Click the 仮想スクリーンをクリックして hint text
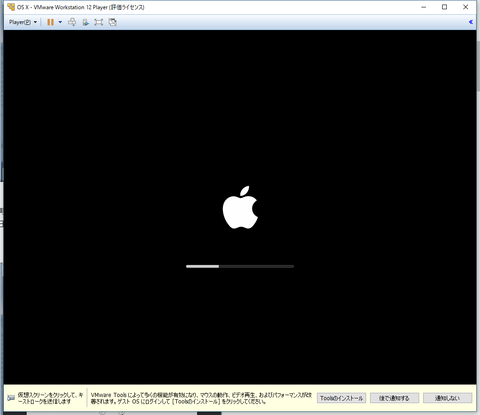 (x=50, y=398)
